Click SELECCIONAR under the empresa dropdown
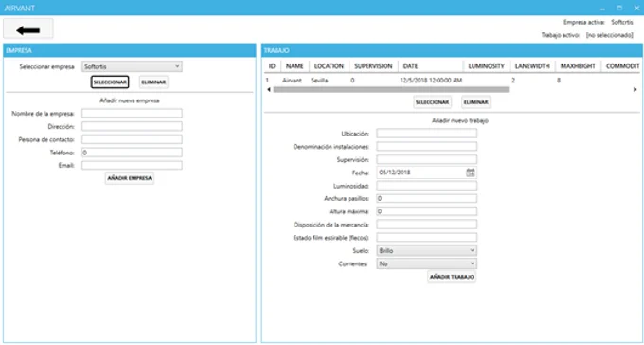The width and height of the screenshot is (644, 345). coord(110,82)
